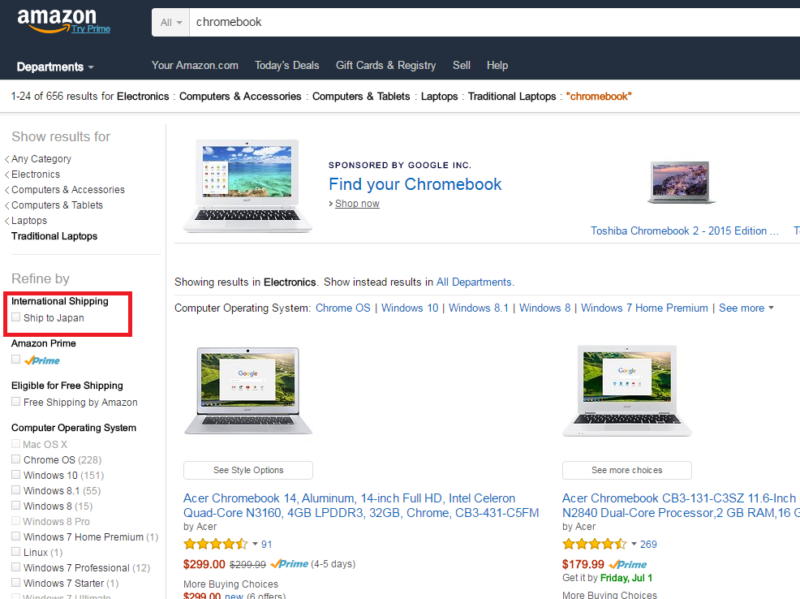Image resolution: width=800 pixels, height=599 pixels.
Task: Show results in All Departments
Action: coord(474,282)
